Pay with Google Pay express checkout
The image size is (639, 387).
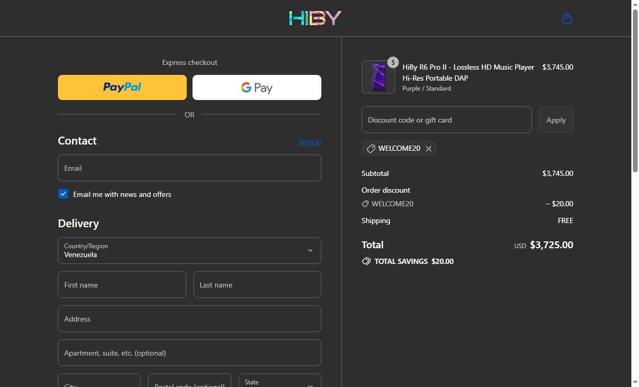tap(257, 87)
